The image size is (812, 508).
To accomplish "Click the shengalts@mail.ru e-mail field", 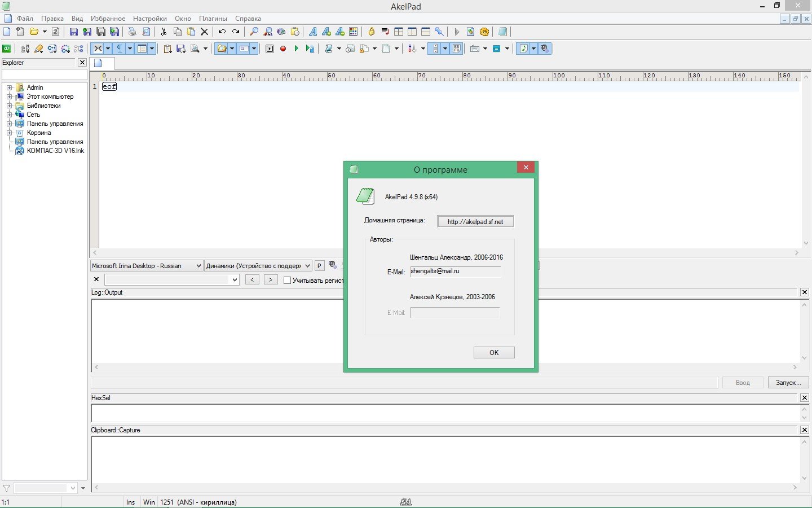I will [454, 271].
